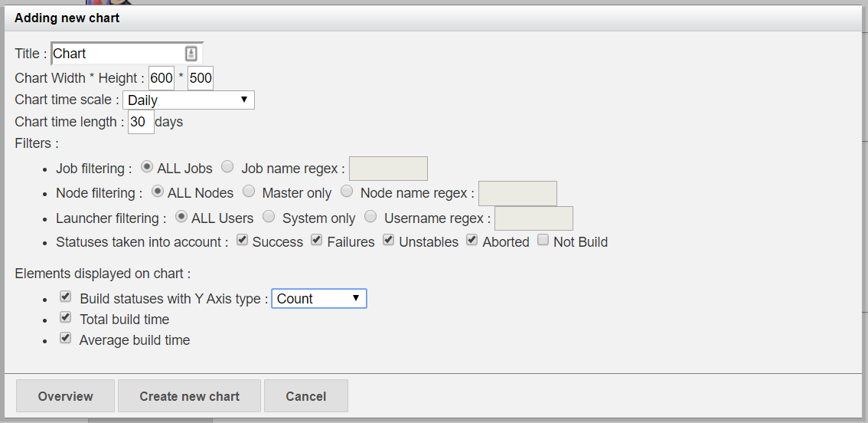Open the Chart time scale dropdown
The image size is (868, 423).
(x=188, y=100)
